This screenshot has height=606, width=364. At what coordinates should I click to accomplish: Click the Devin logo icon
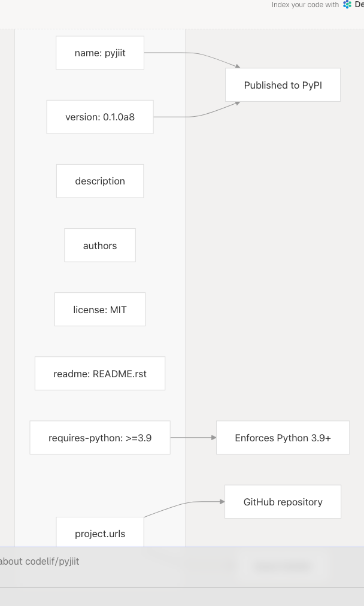pyautogui.click(x=347, y=5)
